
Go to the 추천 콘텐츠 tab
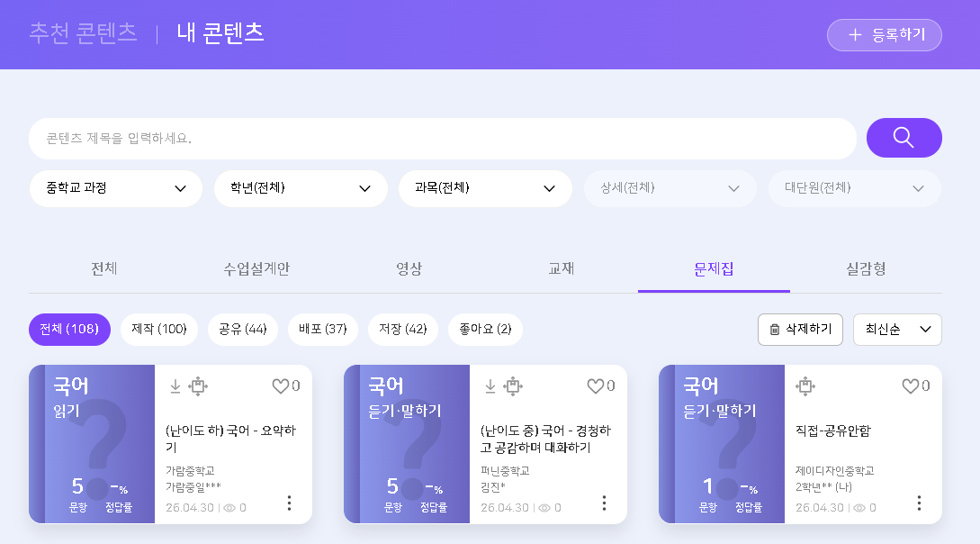coord(83,33)
